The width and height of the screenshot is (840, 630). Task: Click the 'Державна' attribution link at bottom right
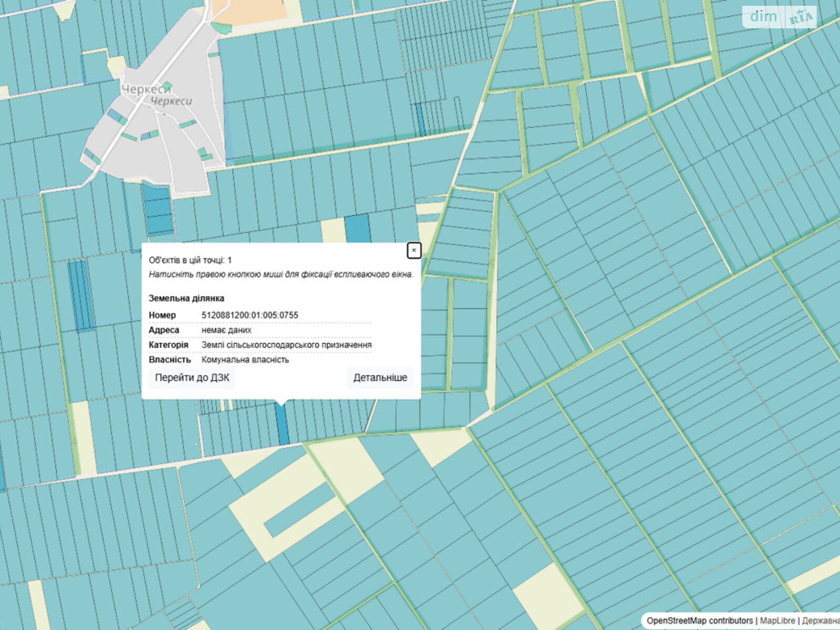tap(821, 621)
